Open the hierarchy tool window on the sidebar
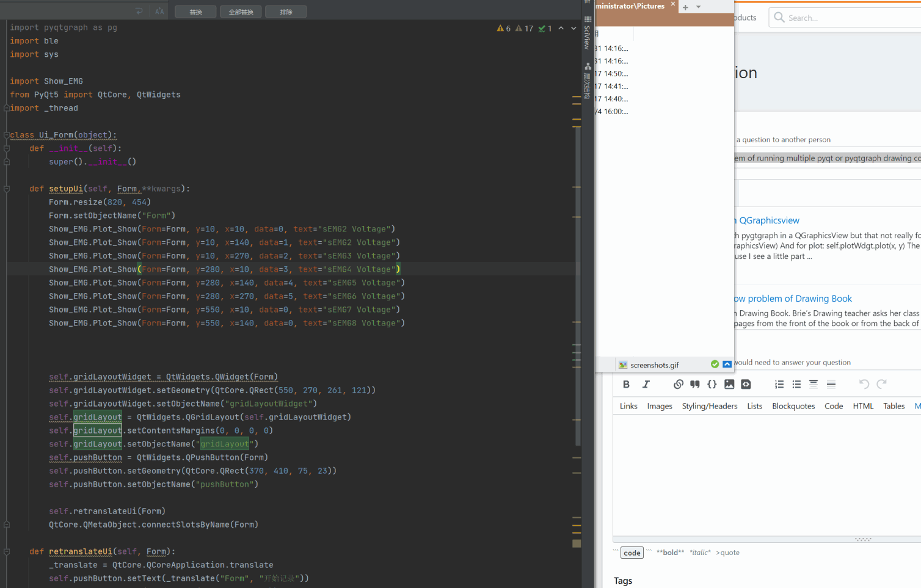This screenshot has height=588, width=921. 587,81
